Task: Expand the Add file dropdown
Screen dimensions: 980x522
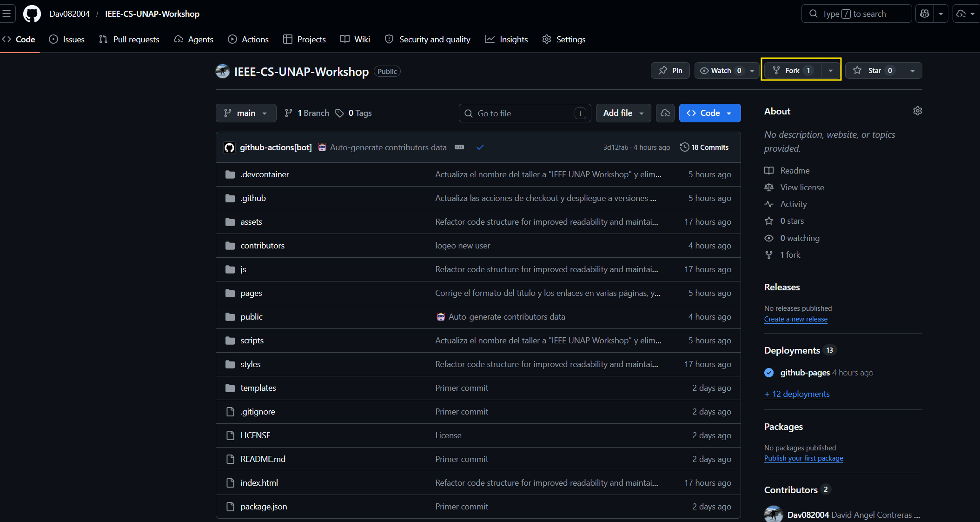Action: coord(623,113)
